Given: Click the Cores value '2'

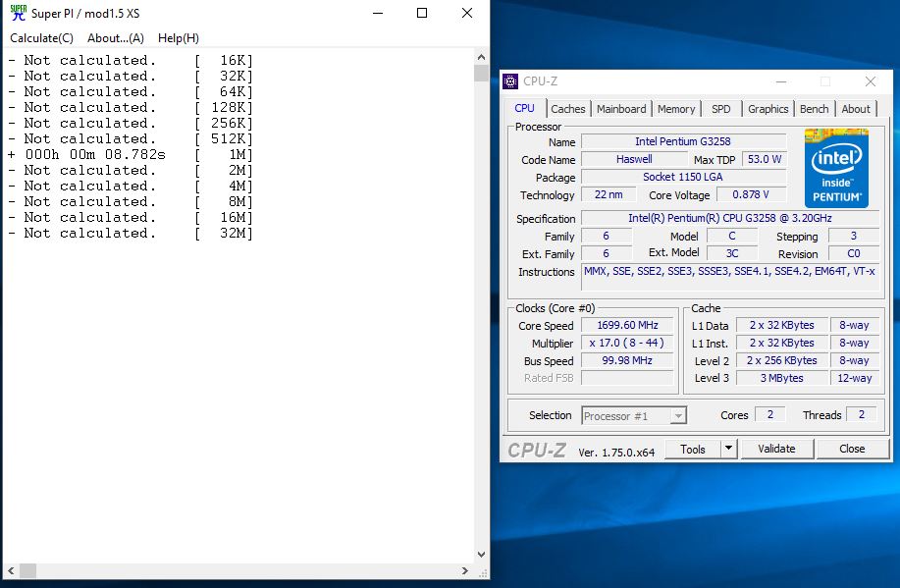Looking at the screenshot, I should coord(770,414).
